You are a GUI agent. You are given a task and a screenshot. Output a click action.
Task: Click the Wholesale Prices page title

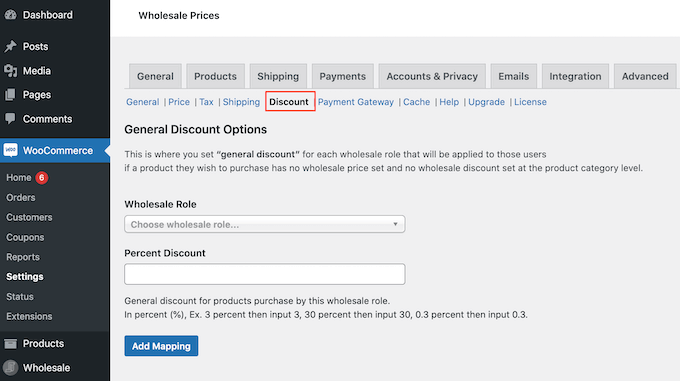pyautogui.click(x=179, y=15)
